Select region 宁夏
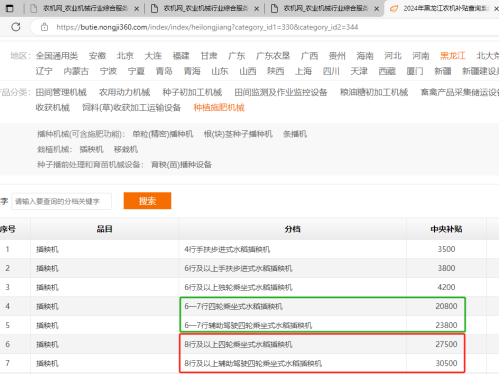The width and height of the screenshot is (499, 375). coord(136,71)
